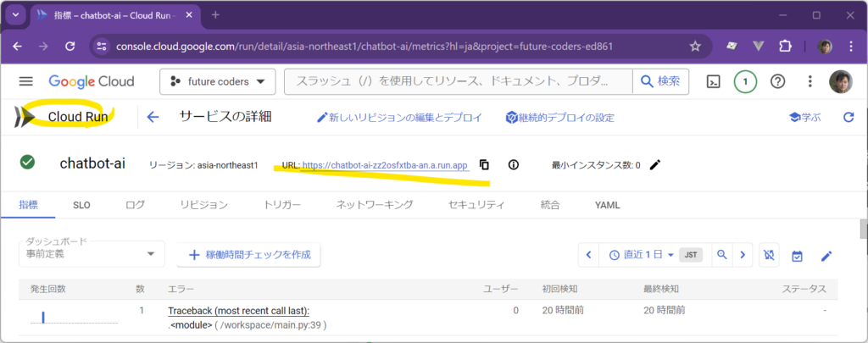
Task: Activate Cloud Shell terminal icon
Action: (714, 82)
